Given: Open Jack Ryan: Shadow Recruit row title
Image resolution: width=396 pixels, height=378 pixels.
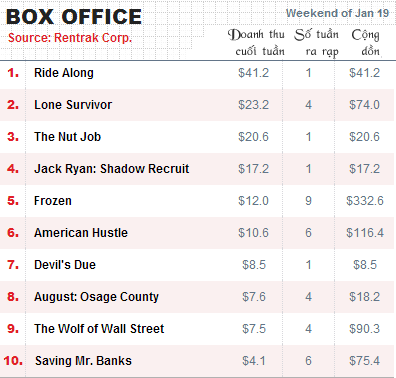Looking at the screenshot, I should [112, 169].
